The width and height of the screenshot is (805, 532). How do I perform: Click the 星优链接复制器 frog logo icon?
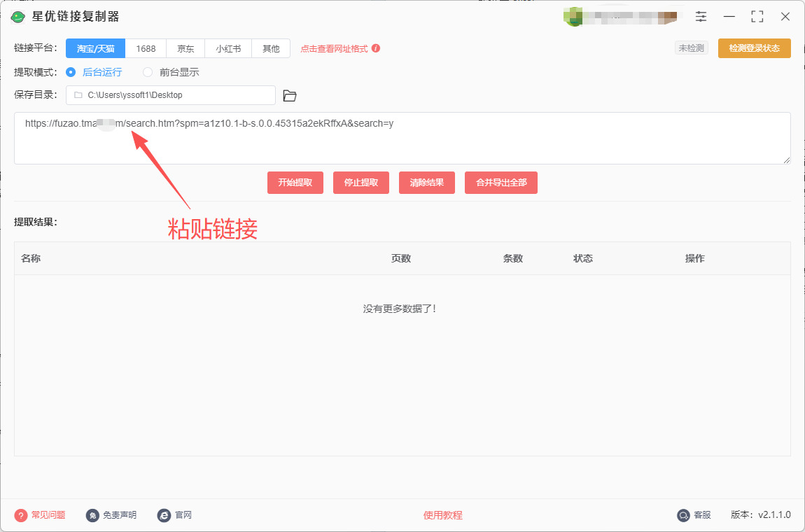18,17
